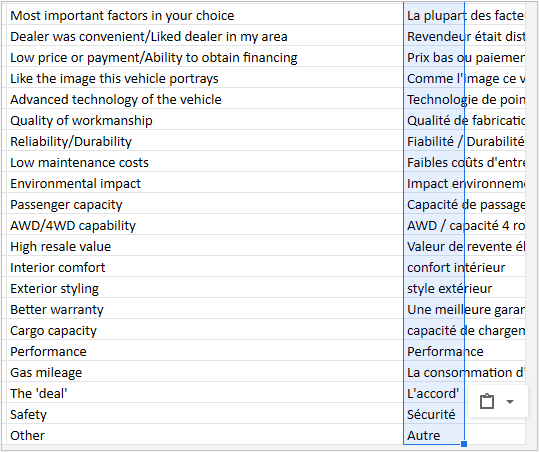539x452 pixels.
Task: Click the 'Low price or payment' cell
Action: point(205,57)
